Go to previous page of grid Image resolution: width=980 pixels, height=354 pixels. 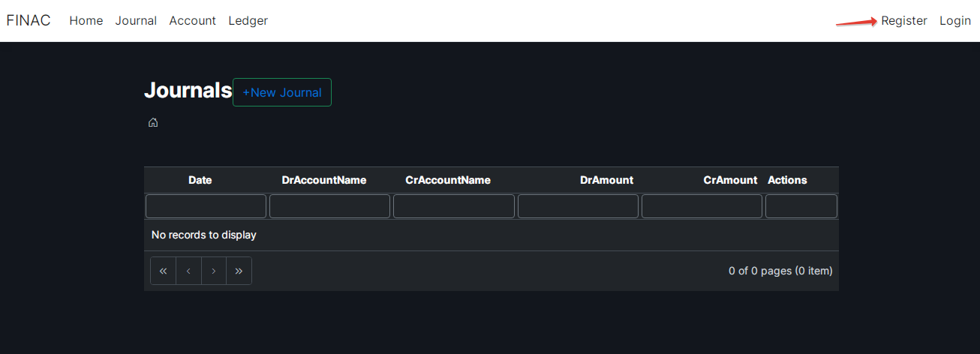pos(188,271)
